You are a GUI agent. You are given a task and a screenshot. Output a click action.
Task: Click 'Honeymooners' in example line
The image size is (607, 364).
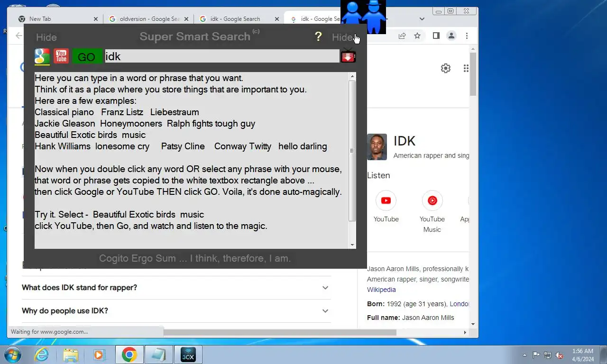(x=131, y=124)
